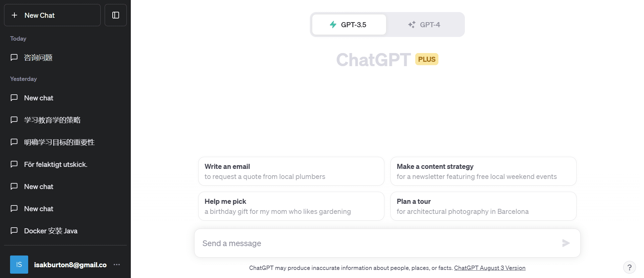The width and height of the screenshot is (644, 278).
Task: Select the Write an email suggestion
Action: (x=291, y=171)
